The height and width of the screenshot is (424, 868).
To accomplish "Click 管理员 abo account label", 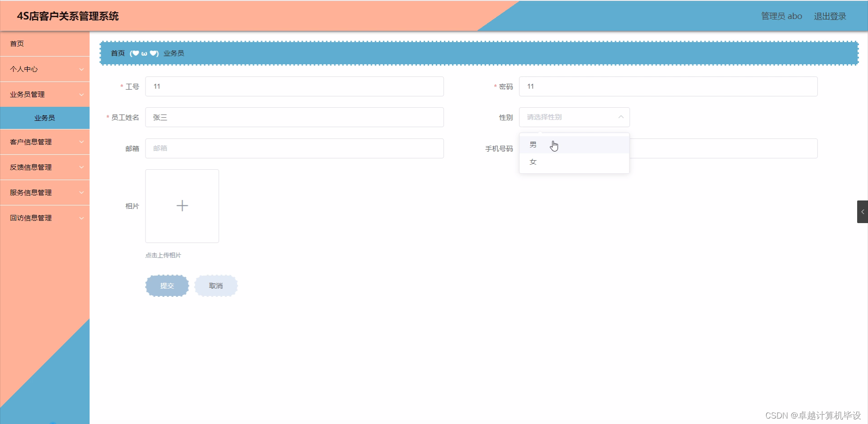I will (x=782, y=16).
